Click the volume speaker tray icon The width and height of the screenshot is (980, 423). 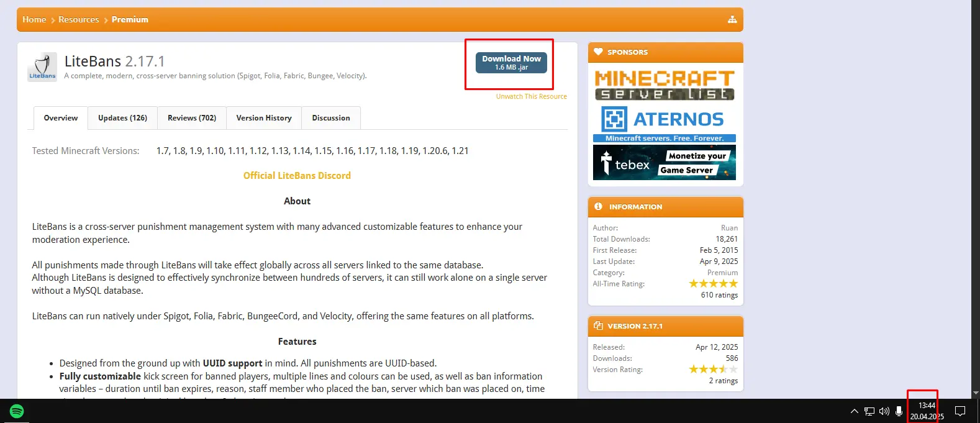click(884, 411)
